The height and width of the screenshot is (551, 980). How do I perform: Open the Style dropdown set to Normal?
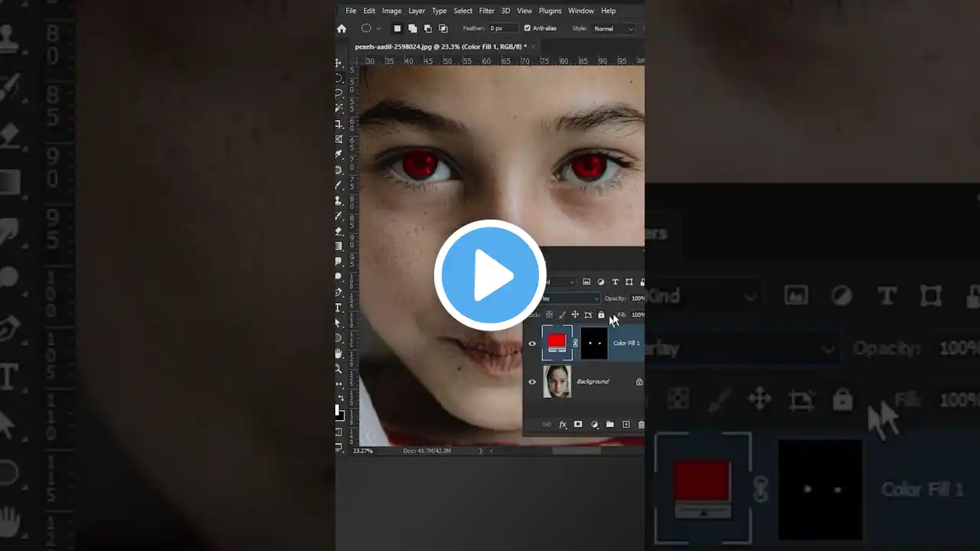[612, 28]
